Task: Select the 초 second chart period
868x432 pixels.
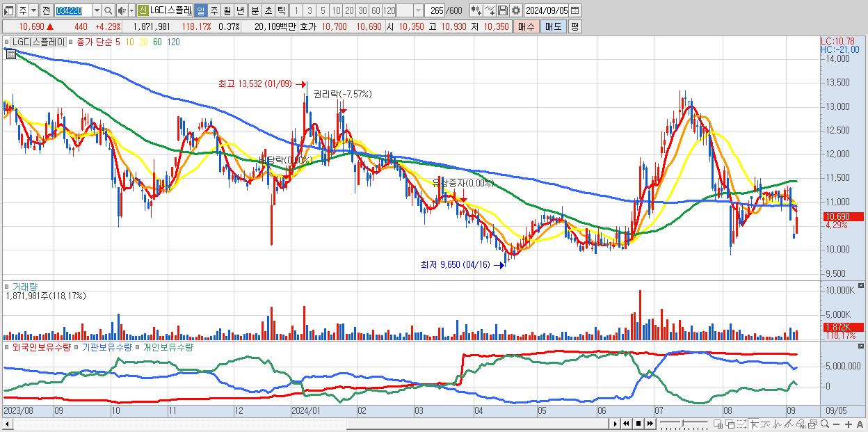Action: (x=268, y=10)
